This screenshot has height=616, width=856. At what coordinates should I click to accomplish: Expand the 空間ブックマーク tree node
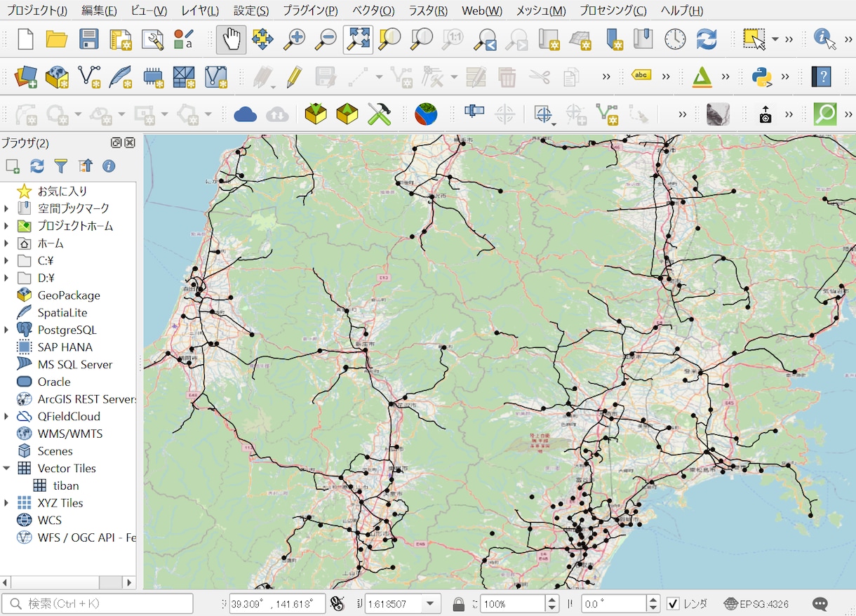coord(6,208)
